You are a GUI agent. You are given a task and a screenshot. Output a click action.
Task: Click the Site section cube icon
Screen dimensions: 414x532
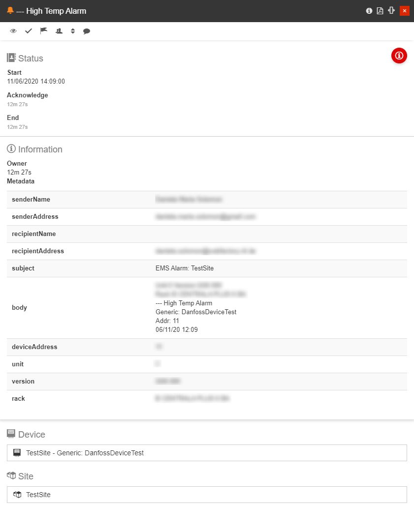(11, 475)
